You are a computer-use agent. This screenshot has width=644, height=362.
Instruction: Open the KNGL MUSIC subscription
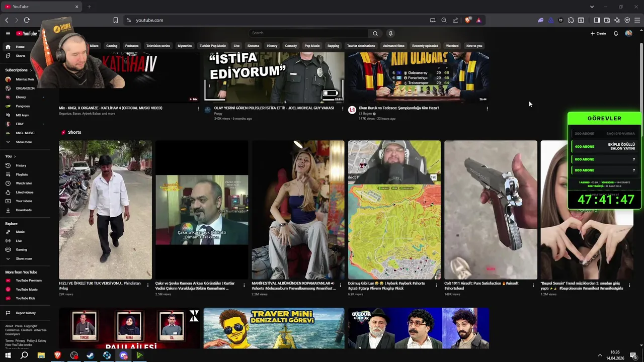tap(25, 133)
